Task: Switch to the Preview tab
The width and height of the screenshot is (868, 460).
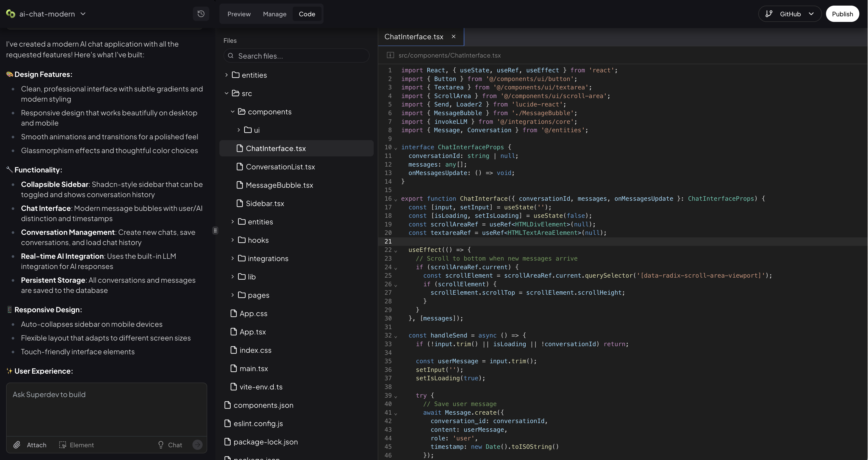Action: coord(239,14)
